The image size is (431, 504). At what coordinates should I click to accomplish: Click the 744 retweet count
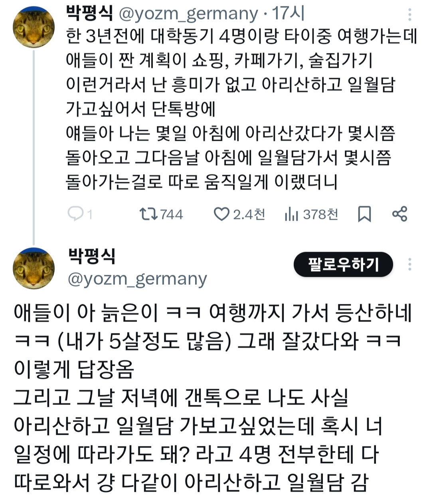(x=171, y=215)
